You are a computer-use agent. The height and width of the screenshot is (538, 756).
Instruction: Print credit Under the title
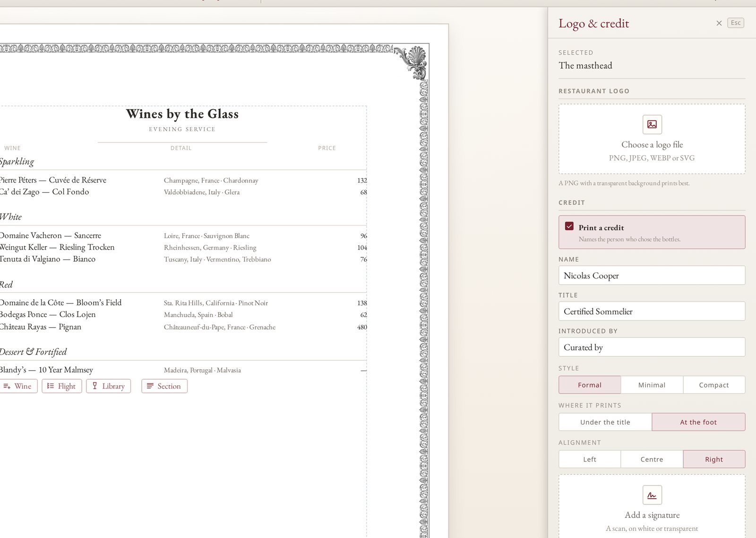[605, 422]
